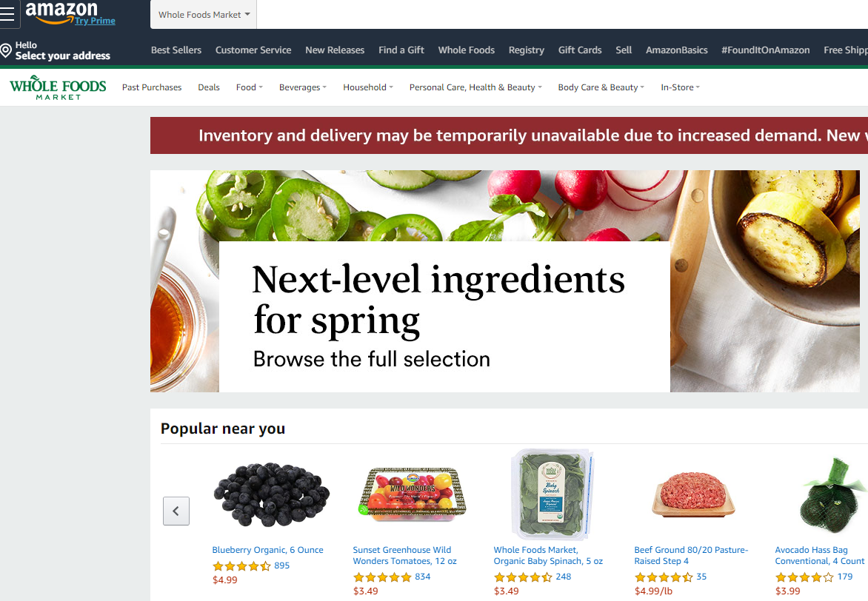Click the Try Prime link
Image resolution: width=868 pixels, height=601 pixels.
(x=96, y=21)
